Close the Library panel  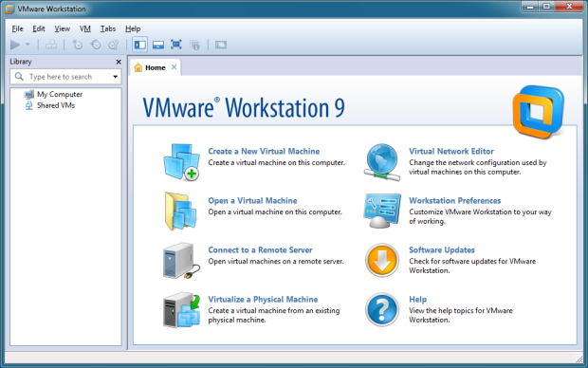click(119, 62)
